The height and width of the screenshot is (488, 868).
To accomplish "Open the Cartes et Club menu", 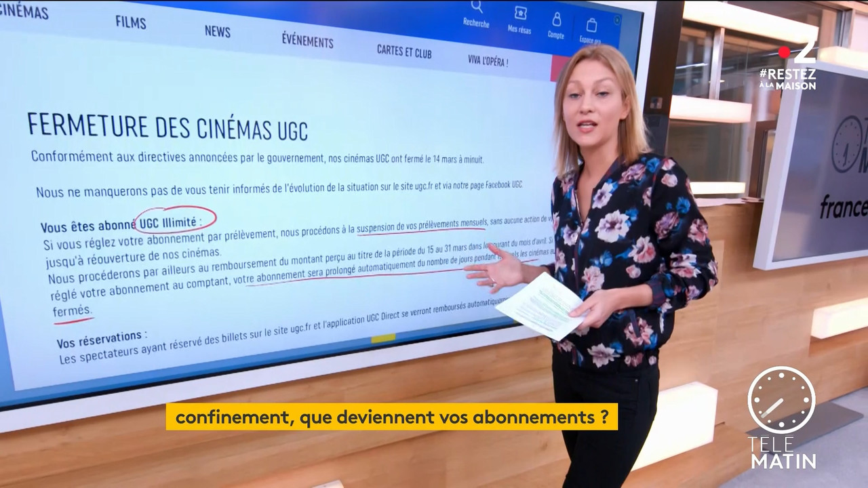I will 404,52.
